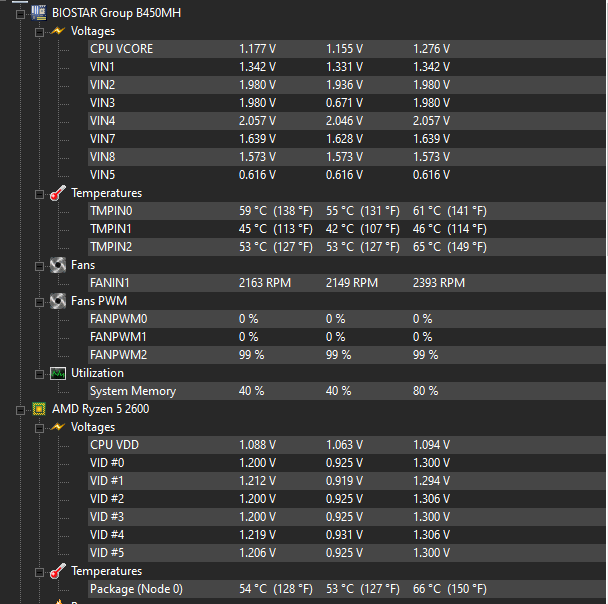The width and height of the screenshot is (608, 604).
Task: Collapse the AMD Ryzen 5 2600 node
Action: coord(20,411)
